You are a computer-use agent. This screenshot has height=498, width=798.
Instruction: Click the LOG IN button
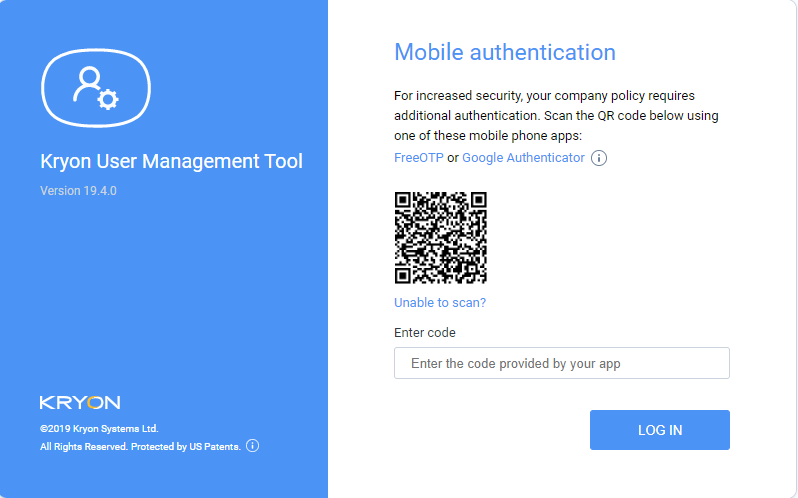[660, 430]
